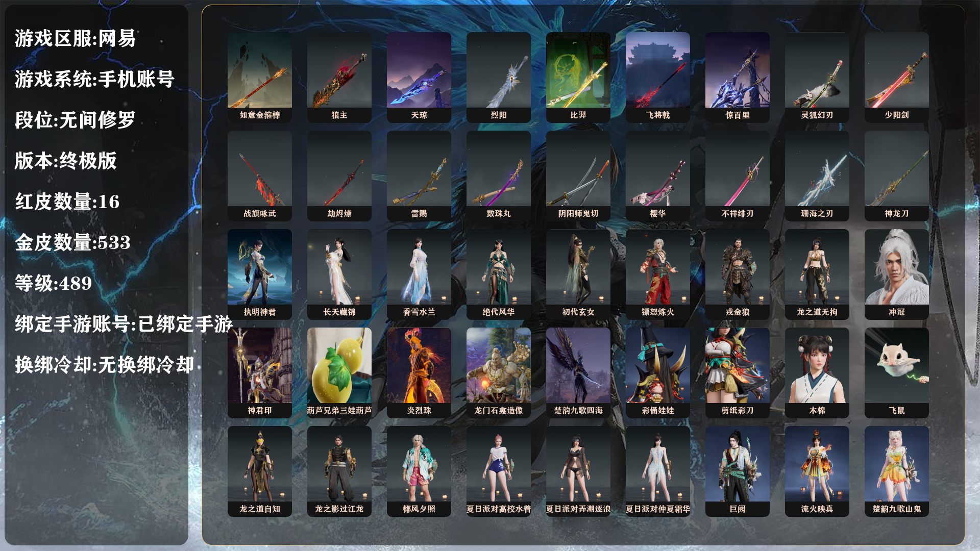Image resolution: width=980 pixels, height=551 pixels.
Task: Click the 等级:489 level text
Action: point(53,284)
